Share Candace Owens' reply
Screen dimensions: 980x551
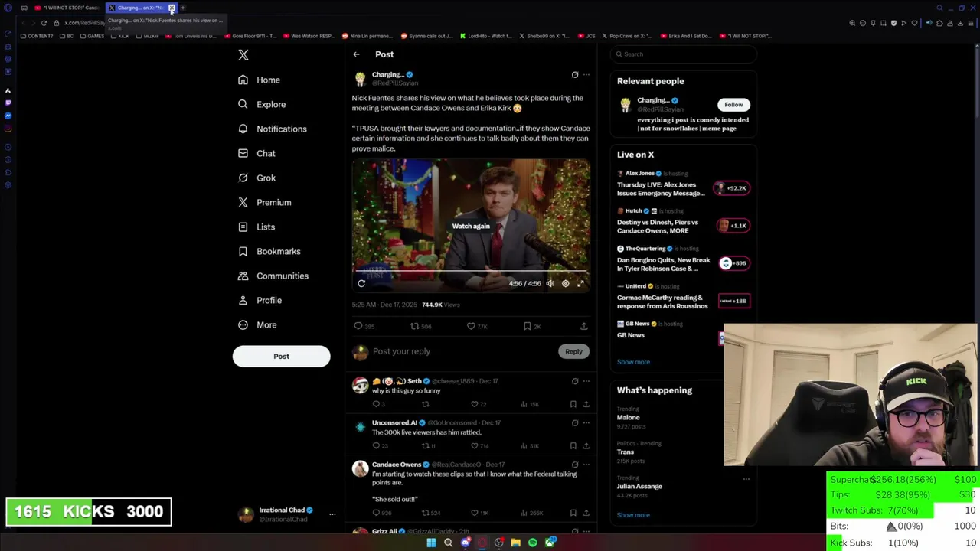pos(586,513)
